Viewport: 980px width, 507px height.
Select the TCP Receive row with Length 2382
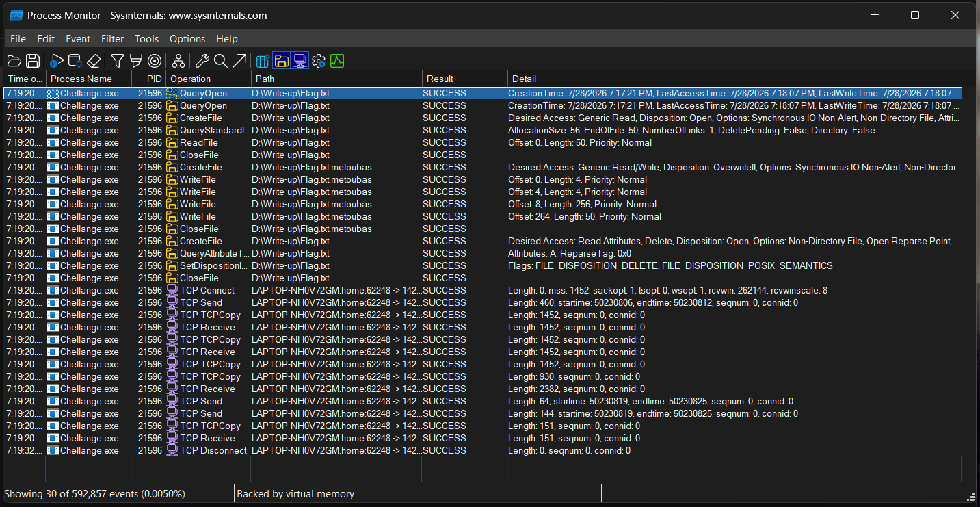(483, 389)
